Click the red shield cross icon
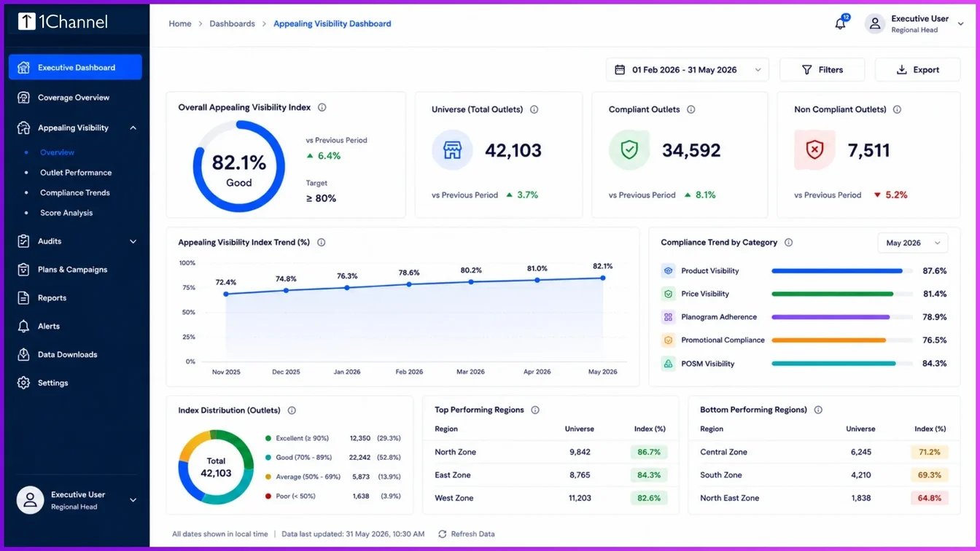 point(814,150)
